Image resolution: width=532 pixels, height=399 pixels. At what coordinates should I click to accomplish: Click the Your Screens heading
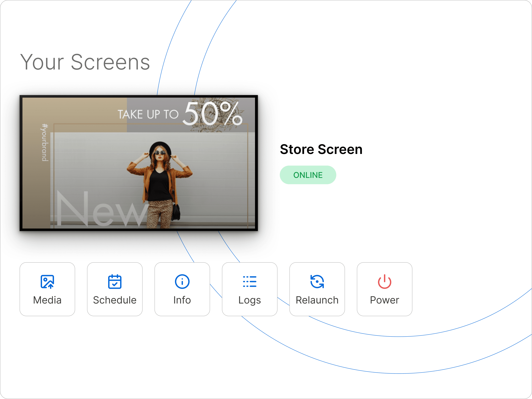coord(85,62)
